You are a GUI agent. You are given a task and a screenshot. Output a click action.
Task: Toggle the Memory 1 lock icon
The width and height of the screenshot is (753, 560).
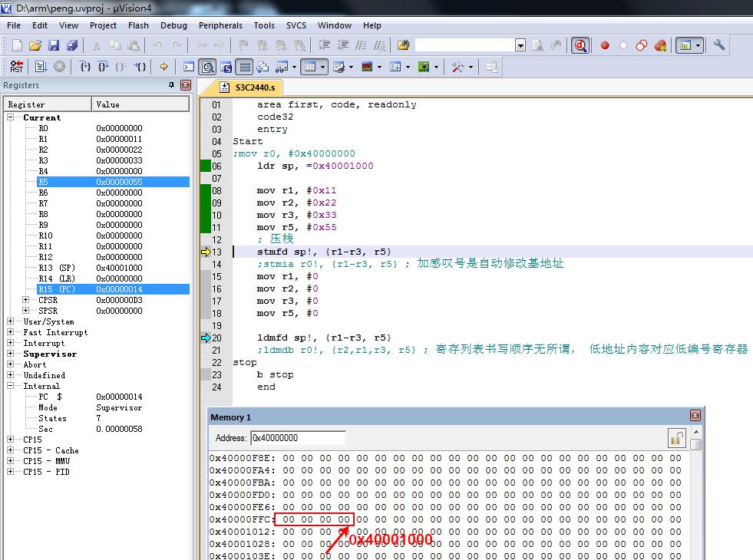tap(676, 438)
